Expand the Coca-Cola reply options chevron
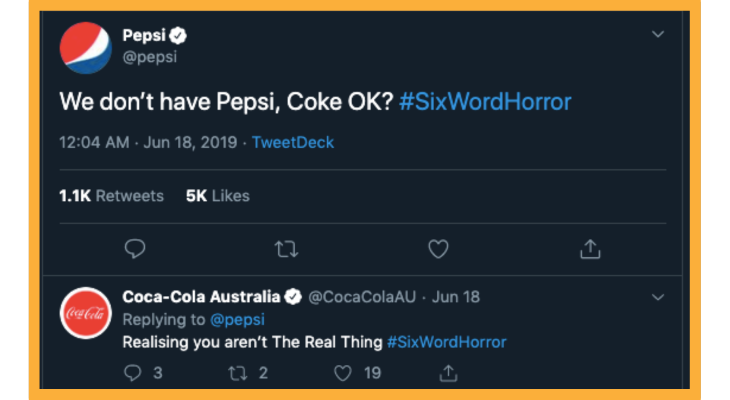This screenshot has width=730, height=400. tap(658, 297)
